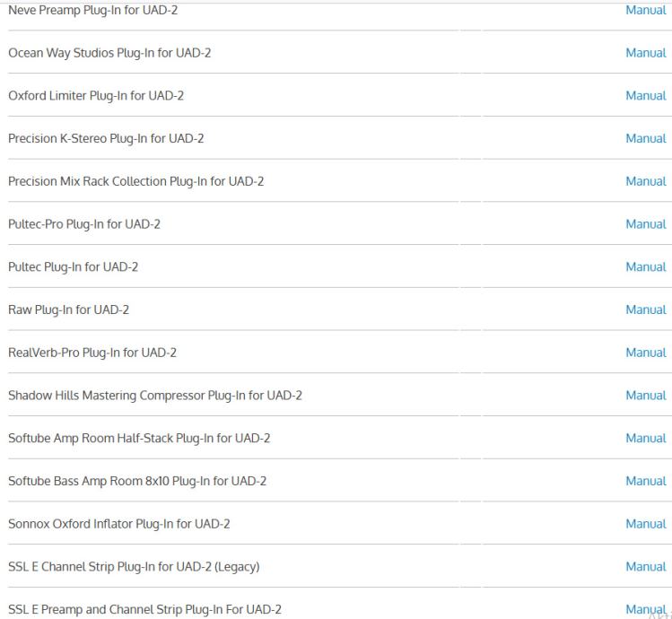This screenshot has width=672, height=619.
Task: View the Oxford Limiter Plug-In manual
Action: (x=646, y=96)
